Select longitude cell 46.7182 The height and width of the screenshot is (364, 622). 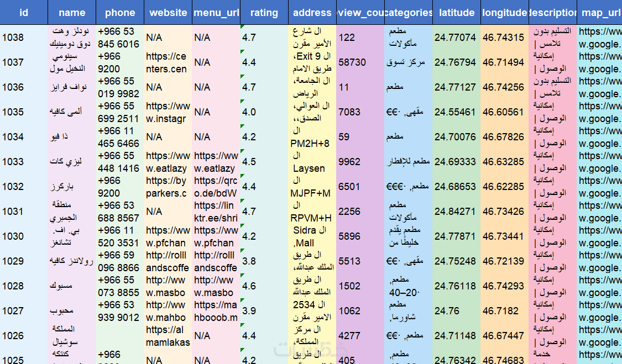(505, 311)
